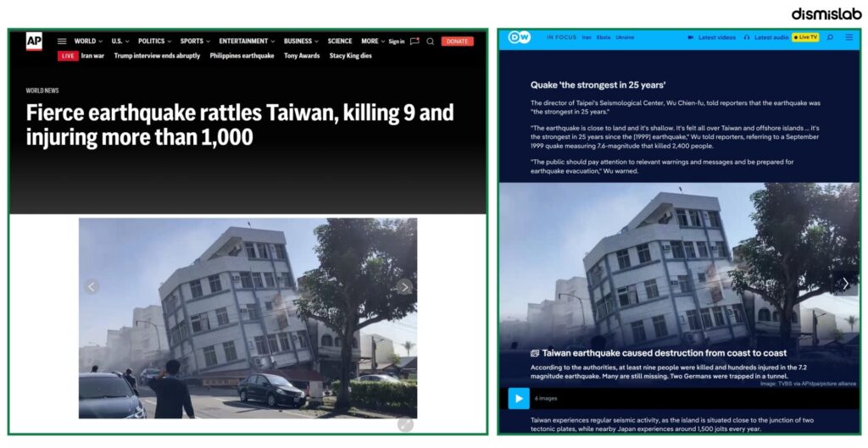This screenshot has width=868, height=448.
Task: Click the TVBS via AP image credit
Action: pos(808,384)
